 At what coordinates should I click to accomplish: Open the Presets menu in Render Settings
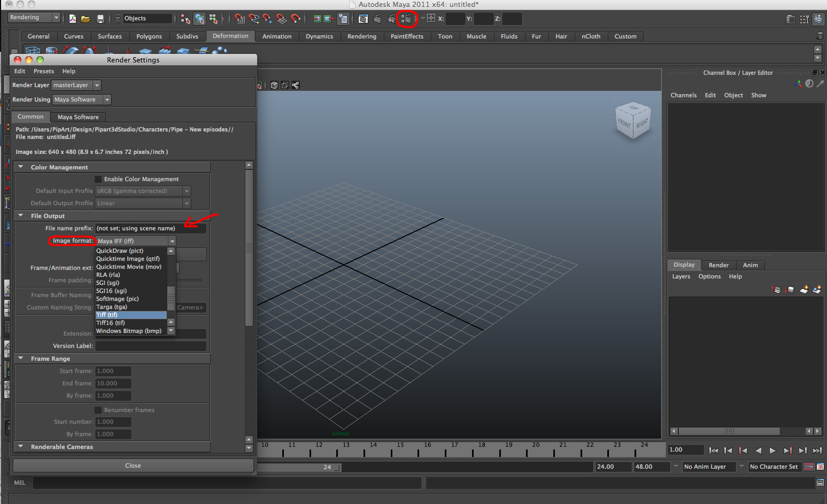[44, 71]
